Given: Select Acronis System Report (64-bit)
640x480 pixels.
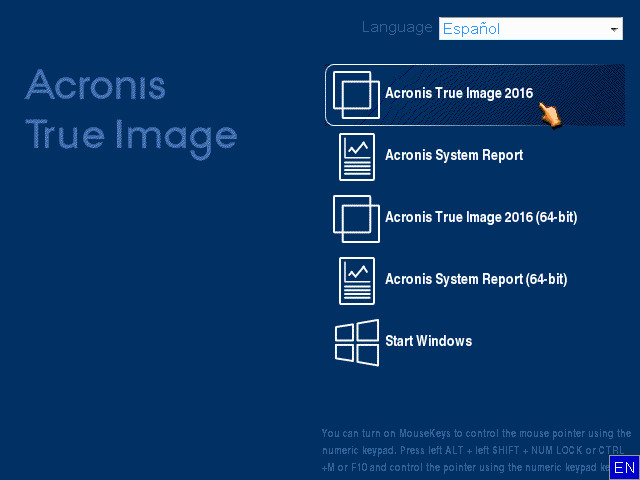Looking at the screenshot, I should click(x=476, y=279).
